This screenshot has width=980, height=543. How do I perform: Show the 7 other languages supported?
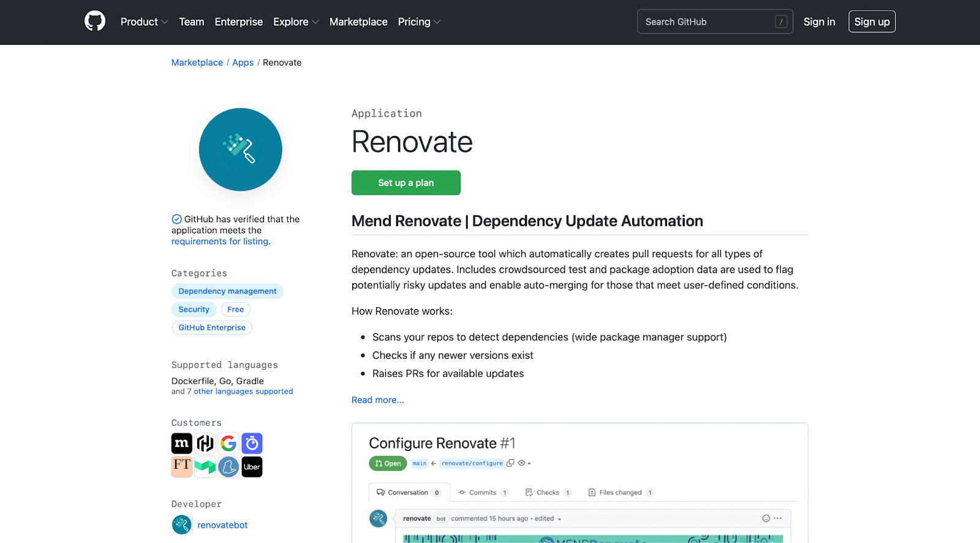point(240,392)
